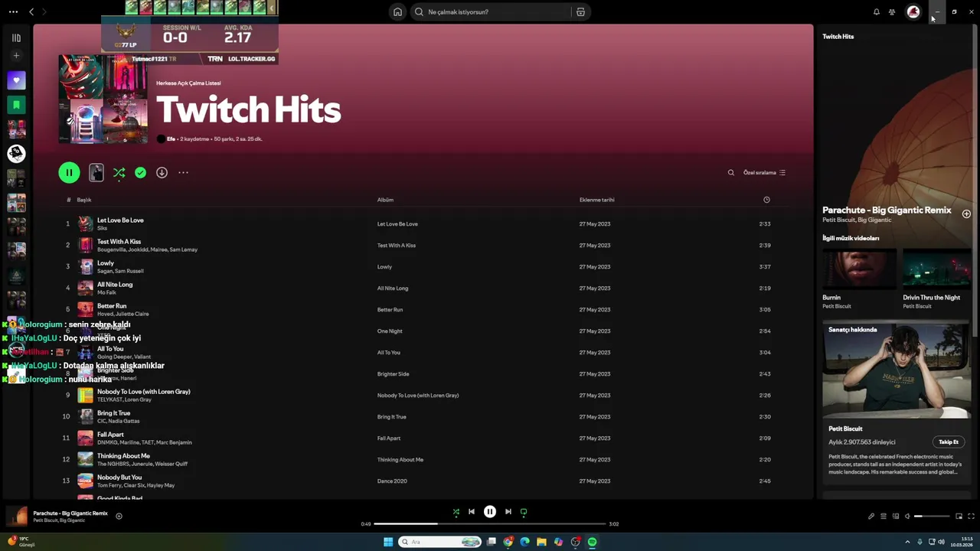The height and width of the screenshot is (551, 980).
Task: Click the now-playing bar album thumbnail
Action: click(17, 517)
